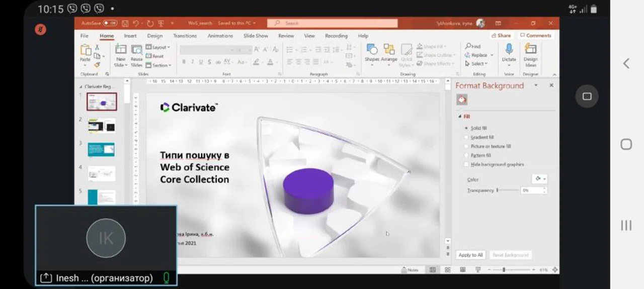Screen dimensions: 644x289
Task: Click the zoom slider handle in status bar
Action: pos(504,270)
